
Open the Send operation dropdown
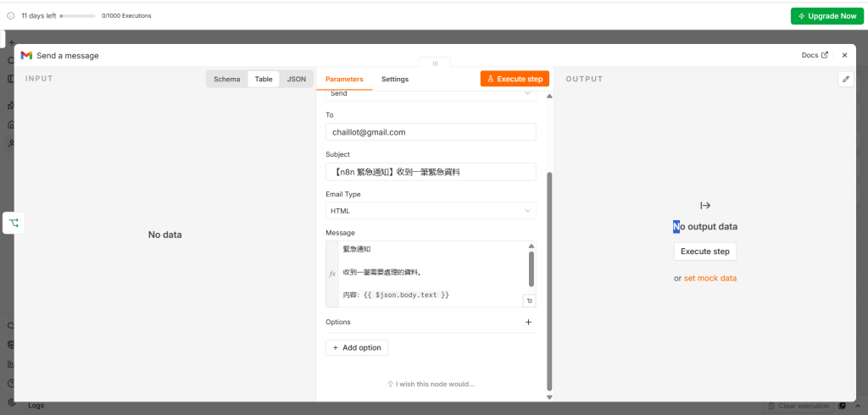pos(431,94)
